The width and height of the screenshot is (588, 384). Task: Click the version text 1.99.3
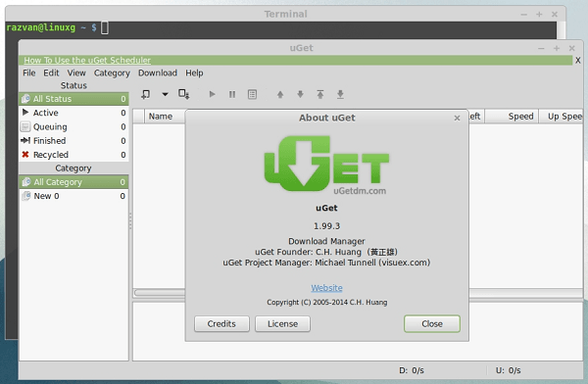[x=326, y=225]
